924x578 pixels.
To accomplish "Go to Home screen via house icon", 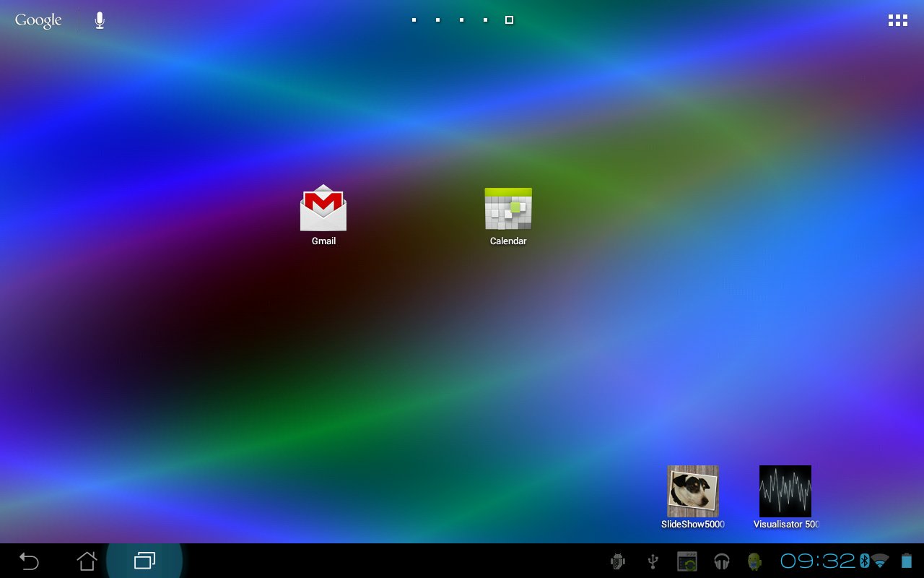I will (x=87, y=561).
